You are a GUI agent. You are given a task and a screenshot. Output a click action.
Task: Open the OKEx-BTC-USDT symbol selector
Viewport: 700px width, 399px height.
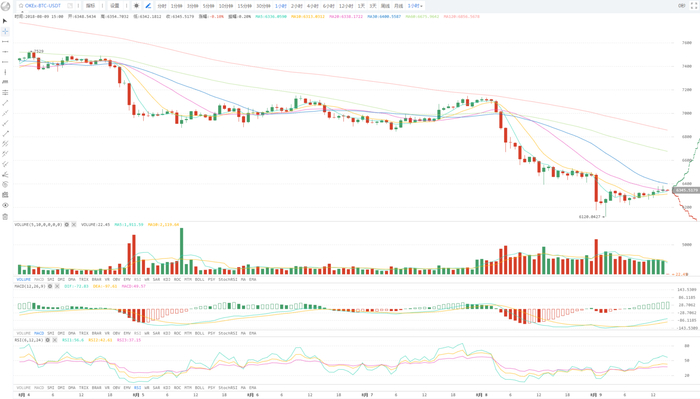43,6
